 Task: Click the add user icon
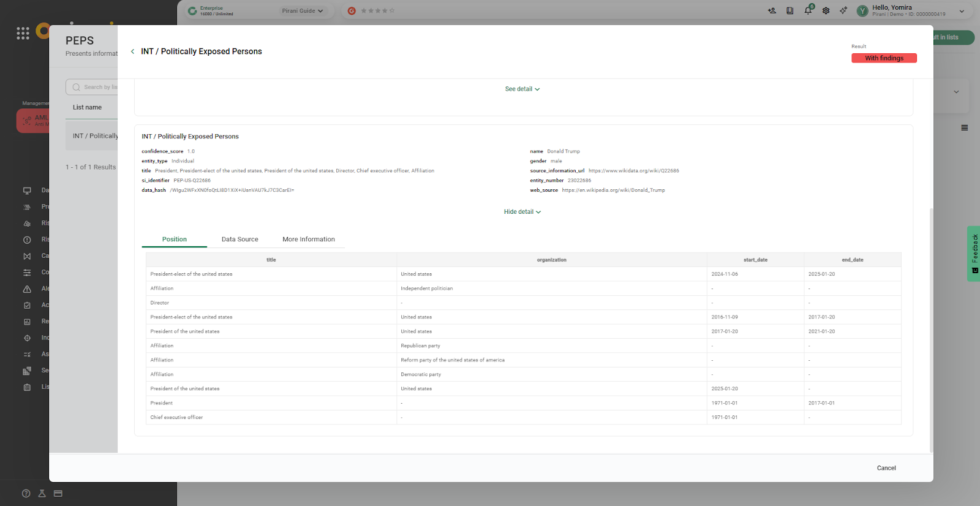[x=772, y=10]
